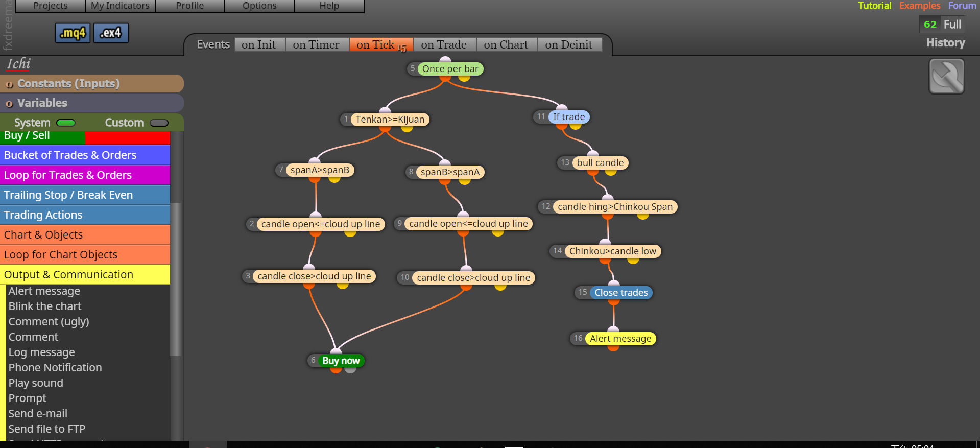This screenshot has height=448, width=980.
Task: Select Send file to FTP block
Action: 47,429
